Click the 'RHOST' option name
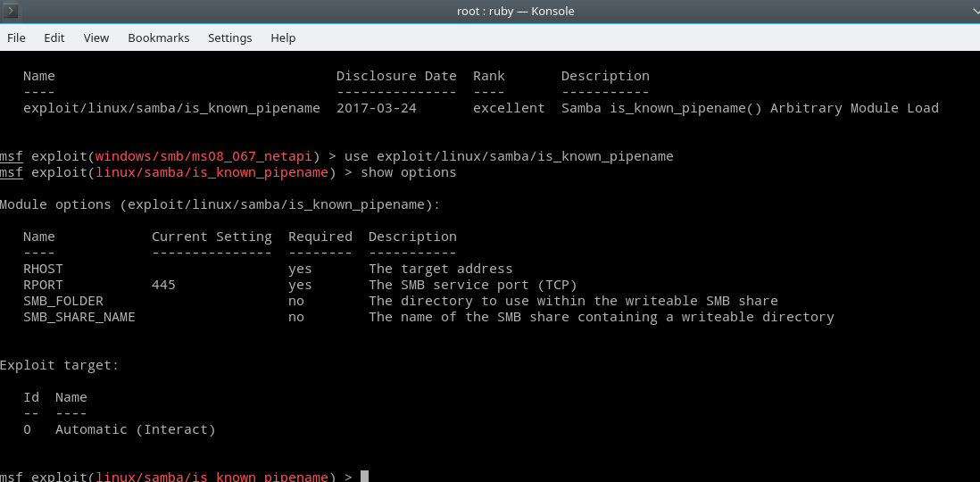Image resolution: width=980 pixels, height=482 pixels. pos(43,269)
